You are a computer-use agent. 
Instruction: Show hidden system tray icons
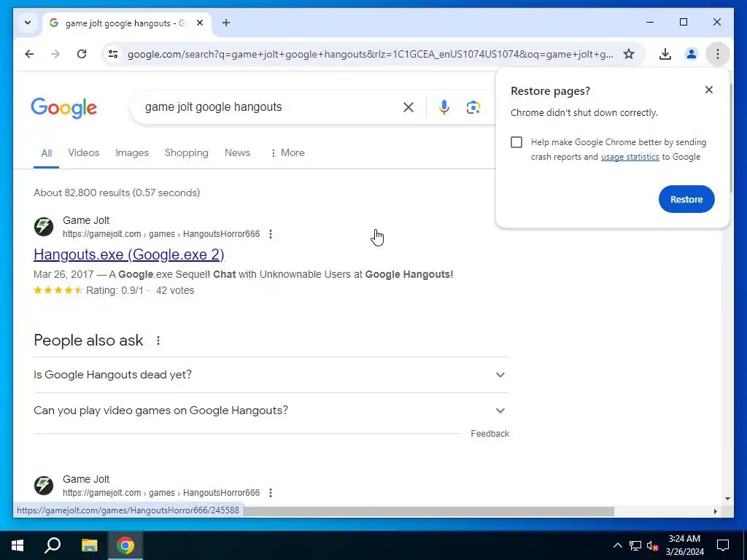click(617, 545)
